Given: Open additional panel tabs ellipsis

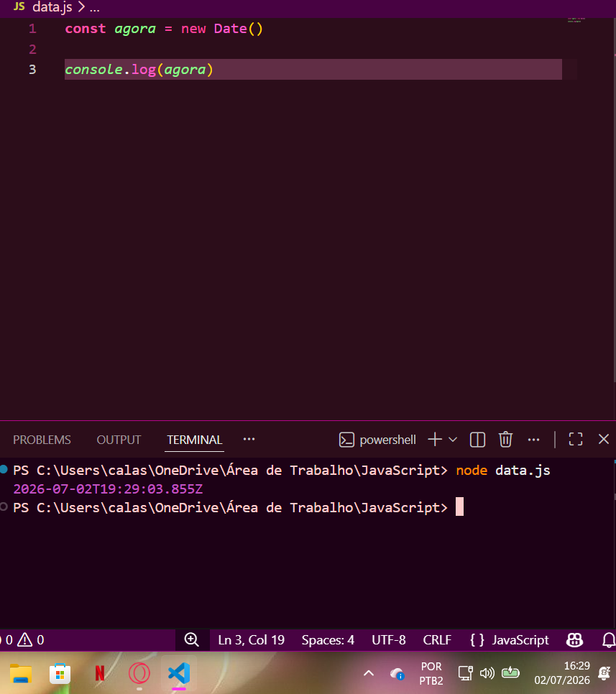Looking at the screenshot, I should point(249,439).
